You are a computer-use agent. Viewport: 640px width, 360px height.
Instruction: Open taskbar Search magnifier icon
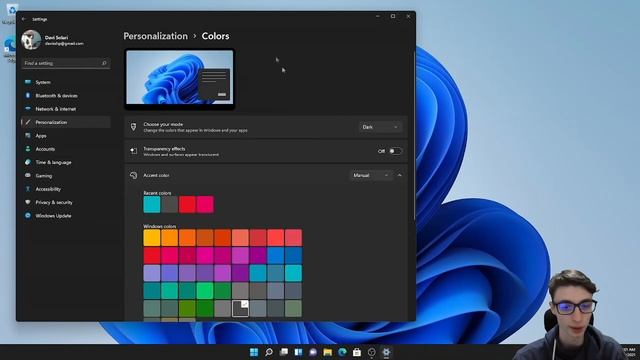point(269,352)
